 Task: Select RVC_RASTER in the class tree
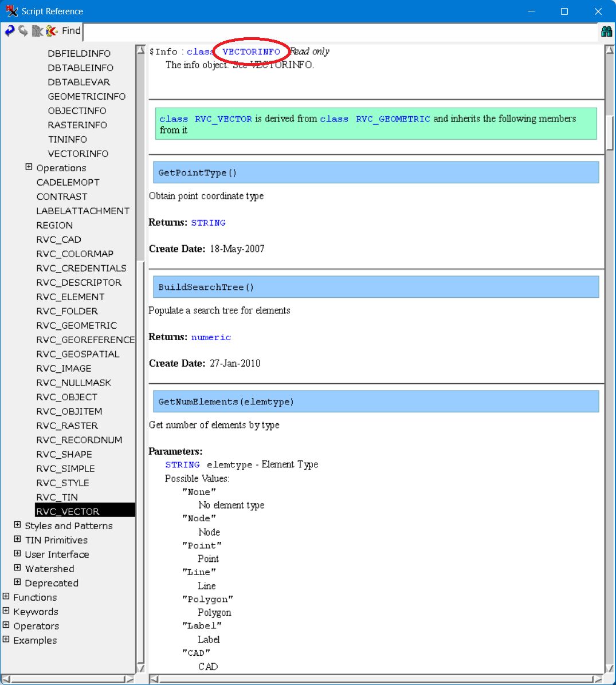click(x=67, y=426)
